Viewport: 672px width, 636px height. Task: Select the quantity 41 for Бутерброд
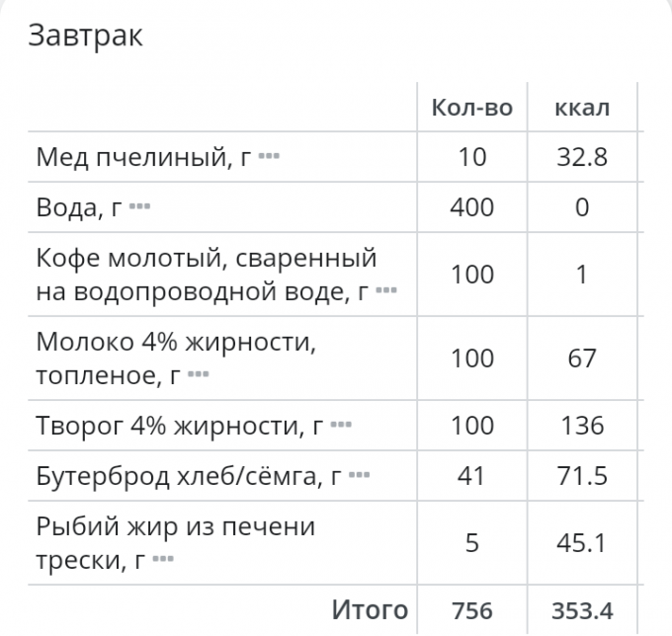(x=472, y=477)
